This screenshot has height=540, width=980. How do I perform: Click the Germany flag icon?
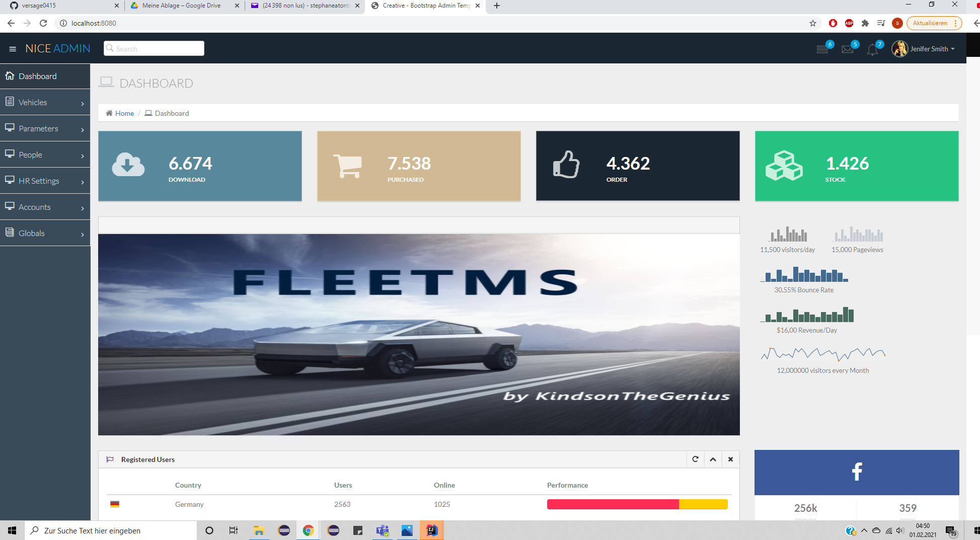[115, 504]
